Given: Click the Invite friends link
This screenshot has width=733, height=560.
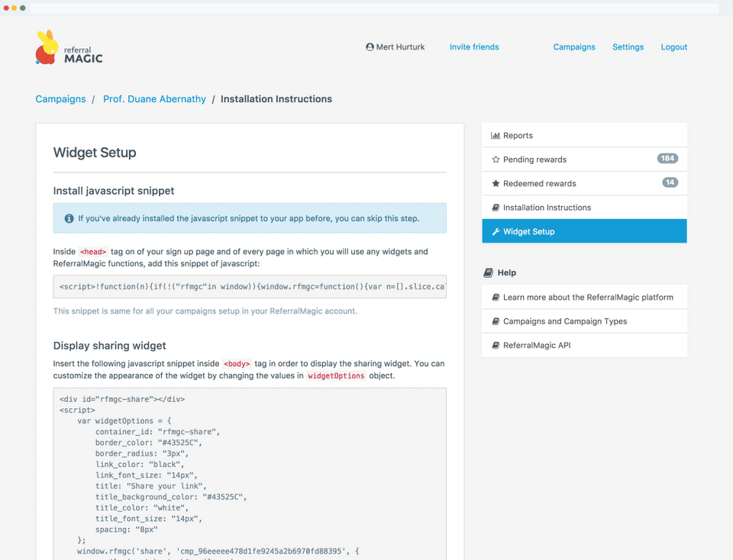Looking at the screenshot, I should tap(474, 47).
